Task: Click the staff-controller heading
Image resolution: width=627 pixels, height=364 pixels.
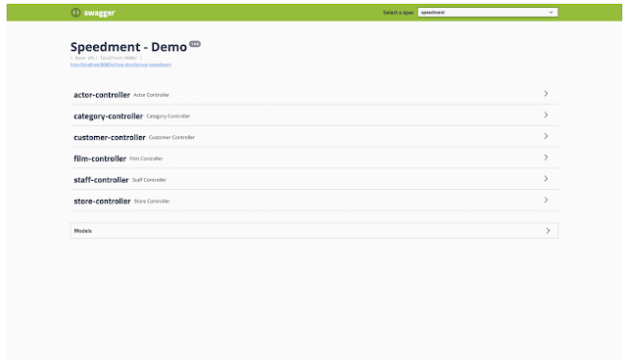Action: 101,180
